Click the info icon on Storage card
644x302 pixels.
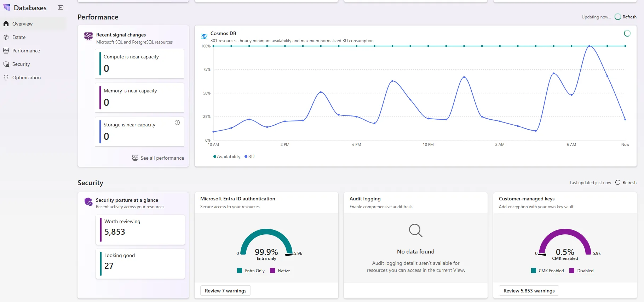pyautogui.click(x=177, y=122)
